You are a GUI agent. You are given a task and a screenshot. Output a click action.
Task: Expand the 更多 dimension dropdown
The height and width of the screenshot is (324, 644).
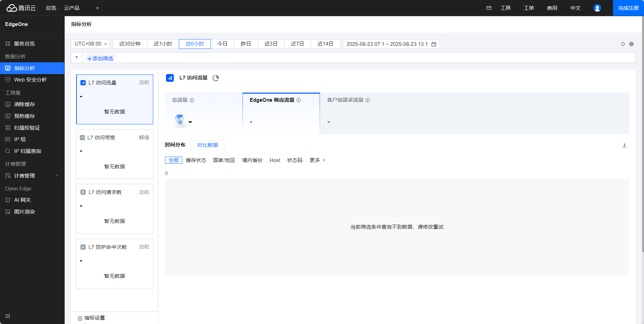click(x=317, y=160)
